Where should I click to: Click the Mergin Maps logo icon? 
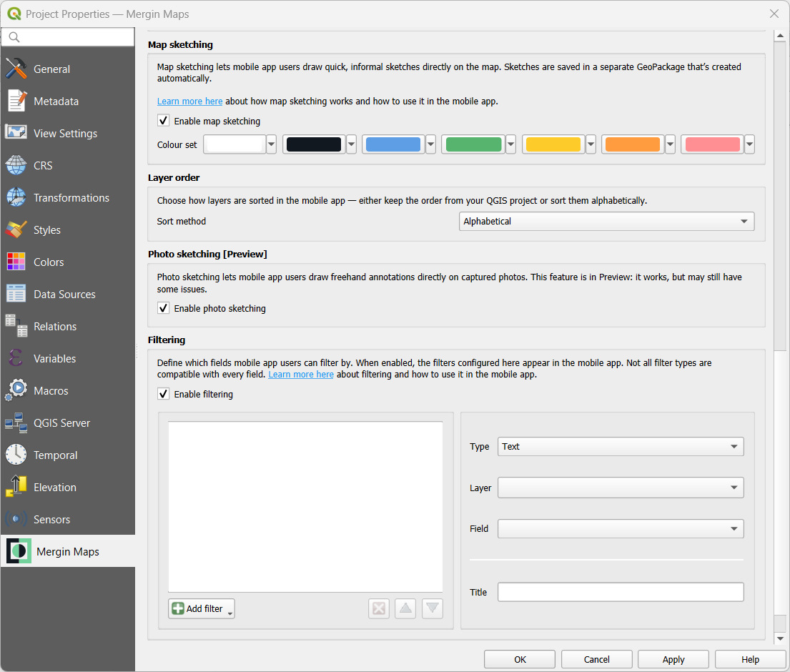point(19,551)
